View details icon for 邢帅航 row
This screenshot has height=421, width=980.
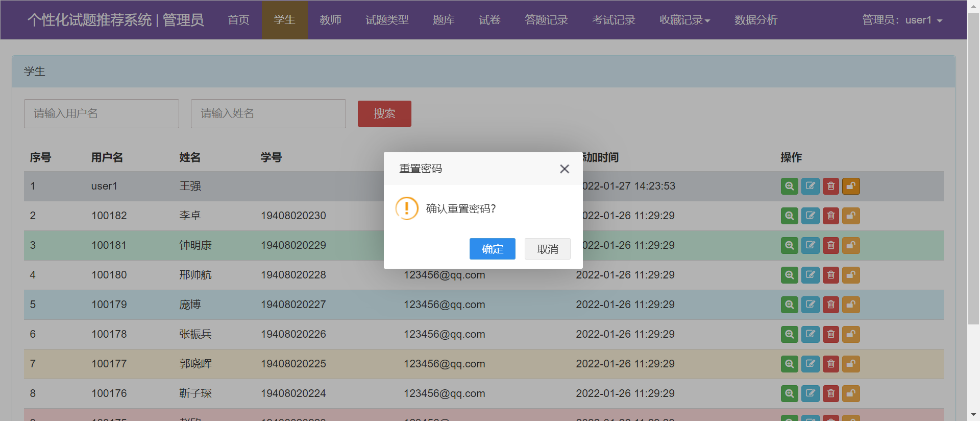(790, 275)
